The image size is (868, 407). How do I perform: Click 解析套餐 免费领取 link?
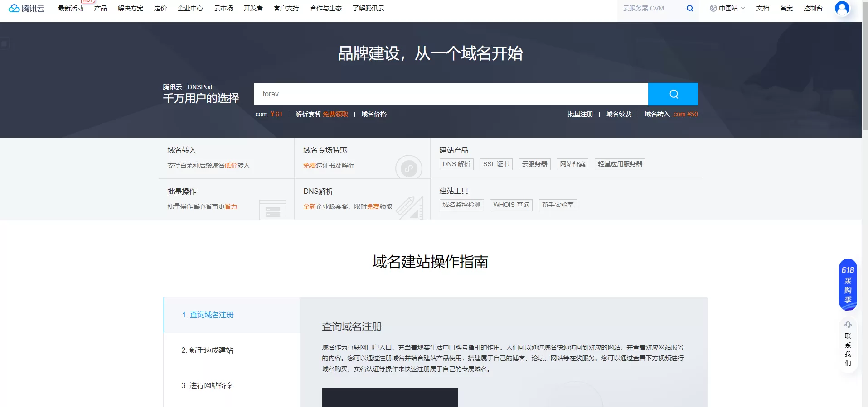(x=322, y=114)
